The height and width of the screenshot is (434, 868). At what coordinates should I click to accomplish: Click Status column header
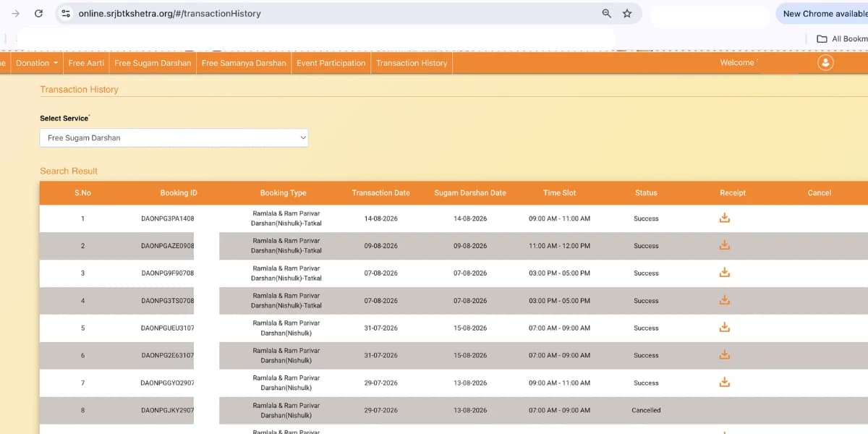[646, 193]
